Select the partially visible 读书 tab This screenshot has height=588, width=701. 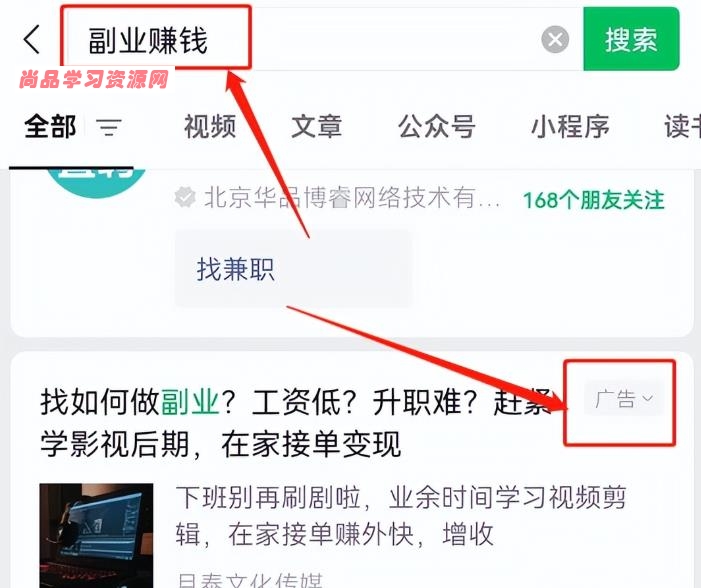tap(682, 127)
